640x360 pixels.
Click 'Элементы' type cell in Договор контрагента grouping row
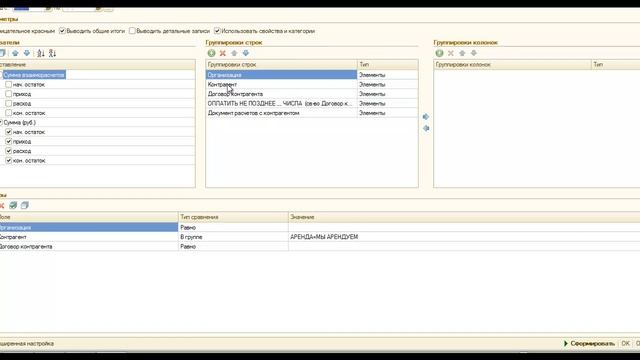coord(387,94)
